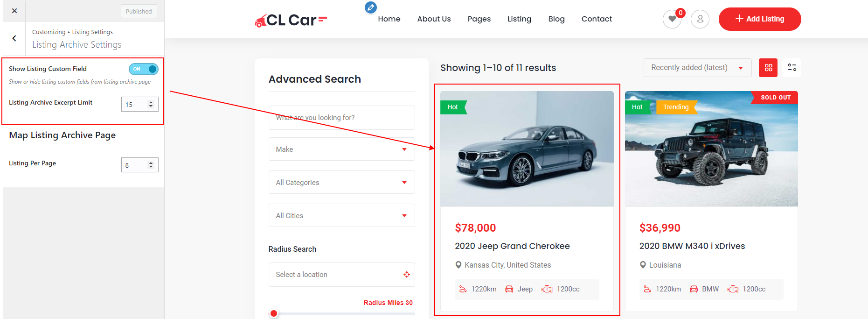Open the Home menu item
Screen dimensions: 868x319
click(389, 19)
